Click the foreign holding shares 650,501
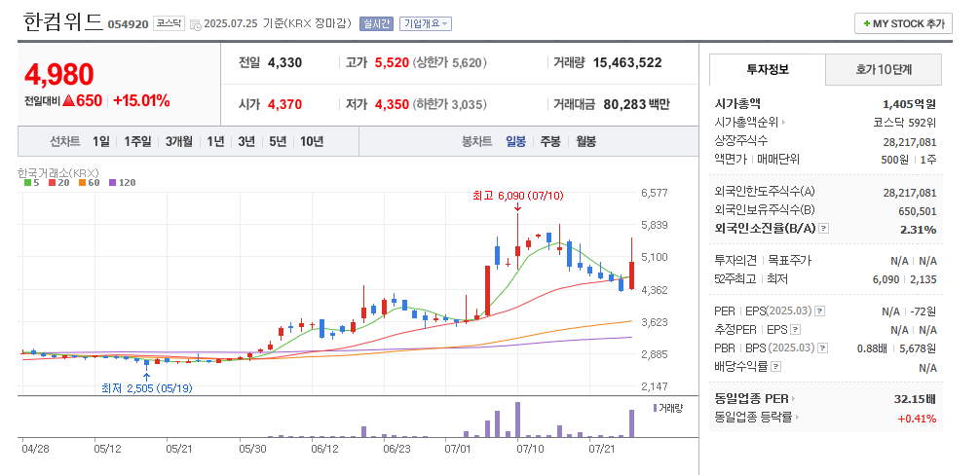 [x=917, y=211]
